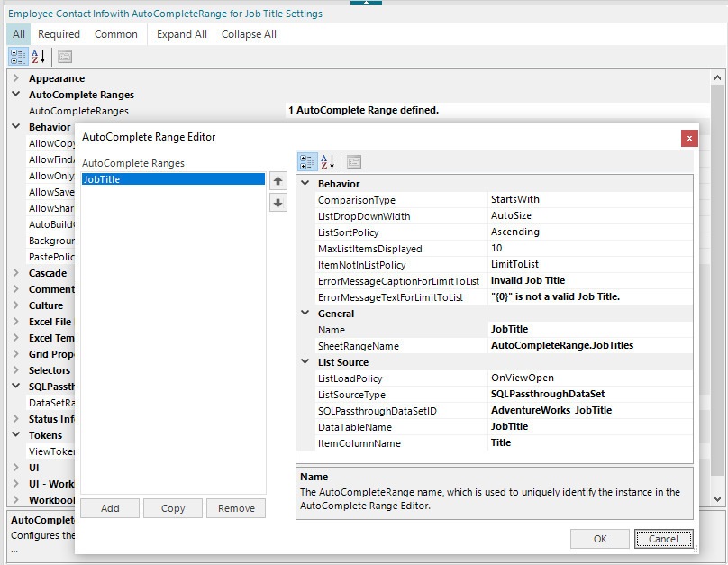Click Collapse All
This screenshot has width=728, height=565.
[249, 34]
